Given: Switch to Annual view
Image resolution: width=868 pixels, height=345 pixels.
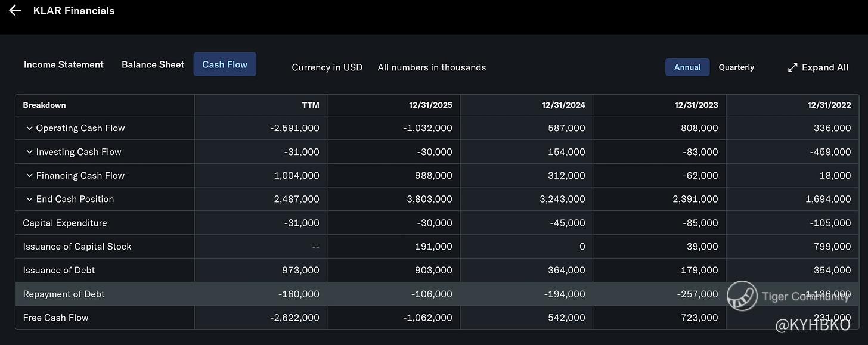Looking at the screenshot, I should (x=687, y=67).
